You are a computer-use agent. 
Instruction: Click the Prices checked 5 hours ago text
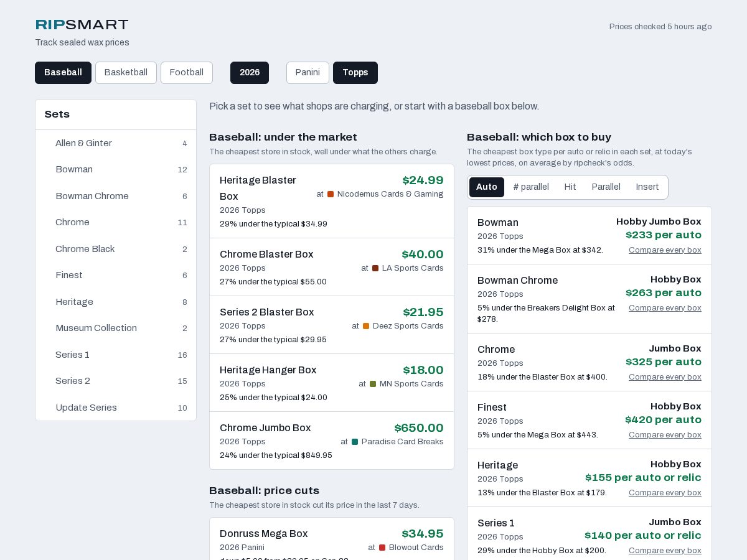(660, 27)
